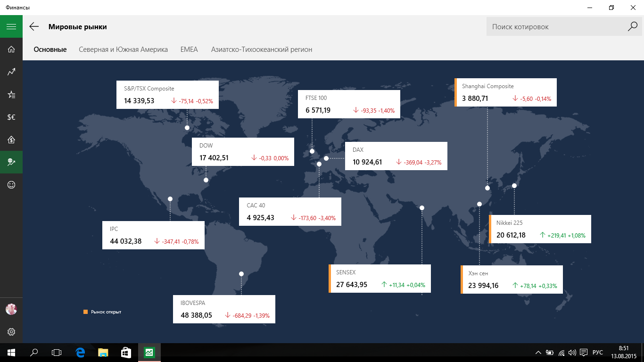The height and width of the screenshot is (362, 644).
Task: Open the Shanghai Composite index card
Action: (505, 92)
